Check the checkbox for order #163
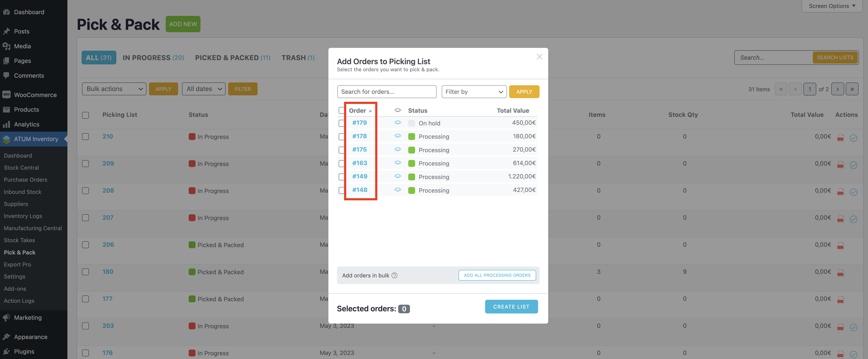868x359 pixels. point(341,163)
